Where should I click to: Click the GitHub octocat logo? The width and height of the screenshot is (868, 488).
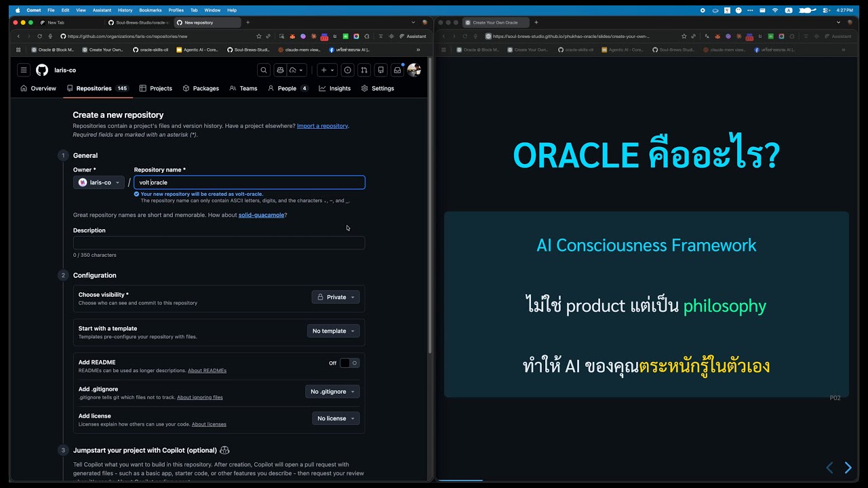click(42, 70)
